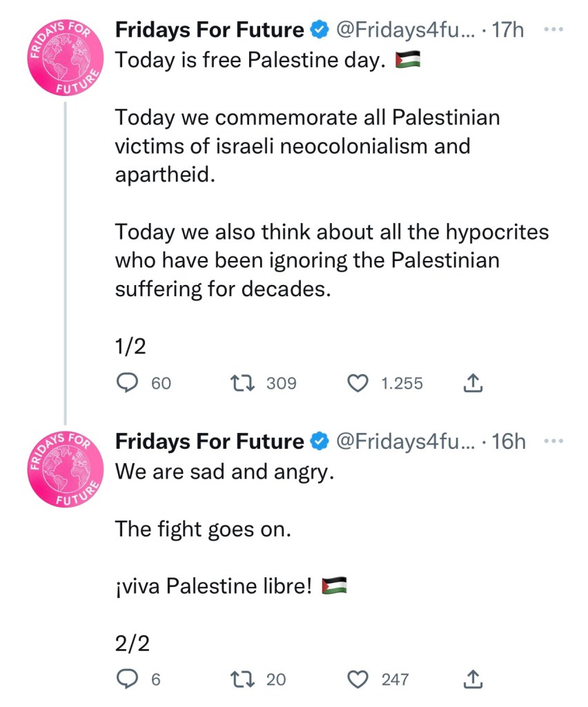
Task: Reply to the first tweet
Action: point(127,383)
